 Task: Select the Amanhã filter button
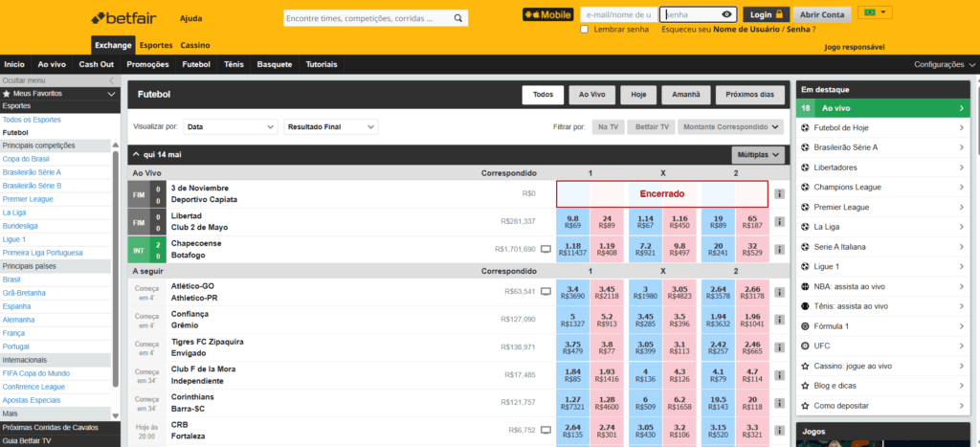685,95
